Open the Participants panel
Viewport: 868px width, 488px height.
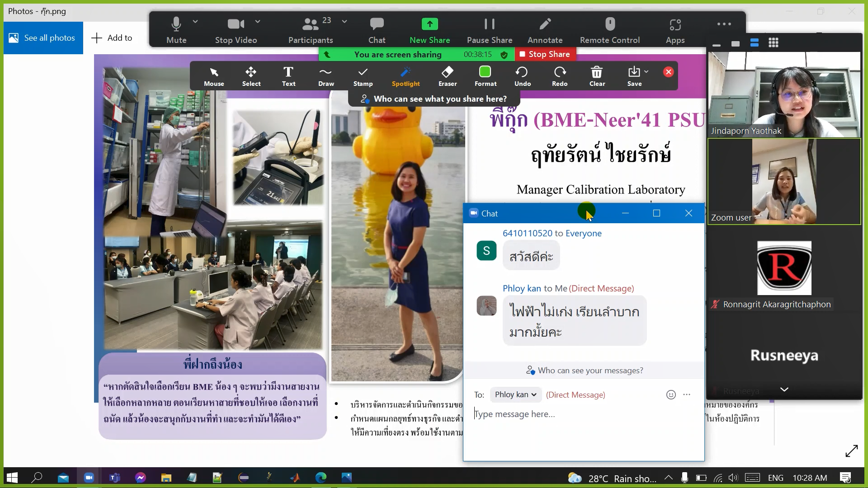click(x=311, y=30)
